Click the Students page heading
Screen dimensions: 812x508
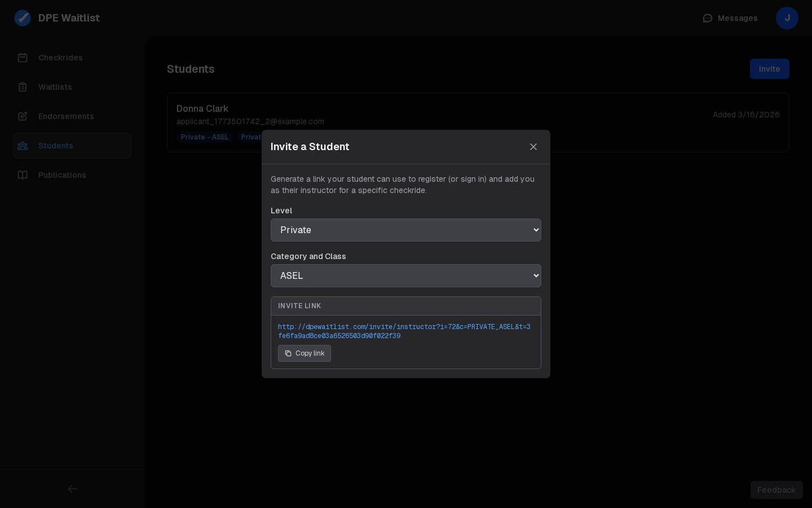coord(191,69)
